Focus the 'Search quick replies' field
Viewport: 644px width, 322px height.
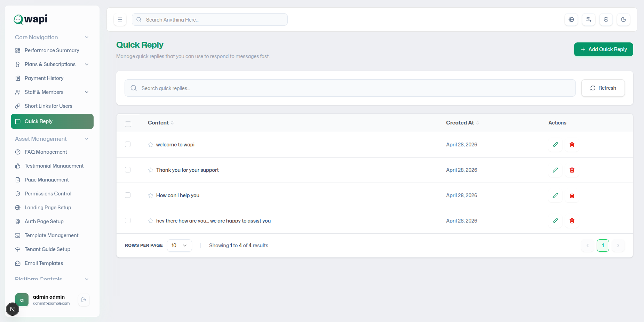point(350,88)
